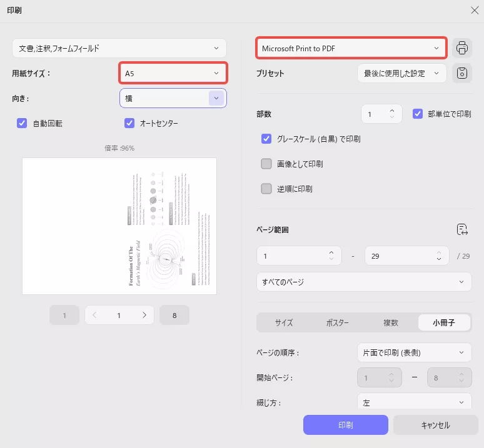Decrease page range start value
484x448 pixels.
click(331, 259)
